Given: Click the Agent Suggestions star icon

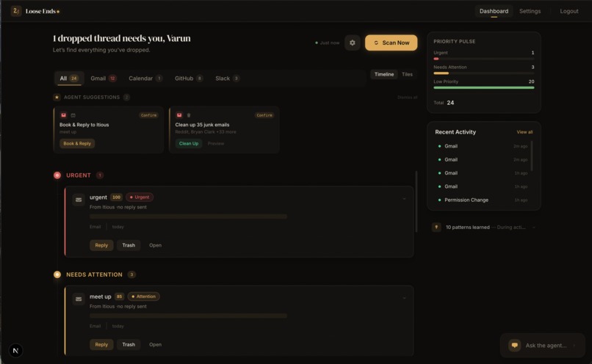Looking at the screenshot, I should [57, 98].
